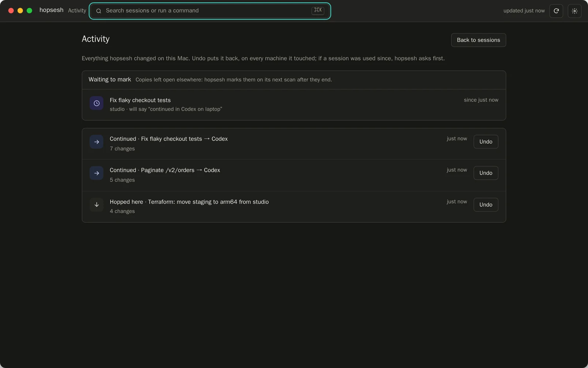Viewport: 588px width, 368px height.
Task: Click arrow icon of Continued Fix flaky checkout tests row
Action: coord(96,142)
